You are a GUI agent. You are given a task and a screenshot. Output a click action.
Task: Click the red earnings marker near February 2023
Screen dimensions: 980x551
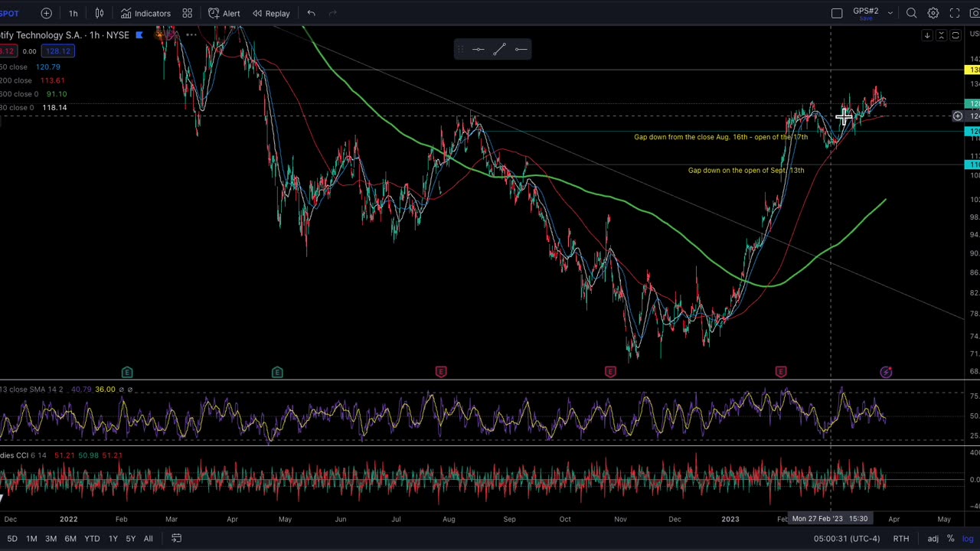pos(781,372)
